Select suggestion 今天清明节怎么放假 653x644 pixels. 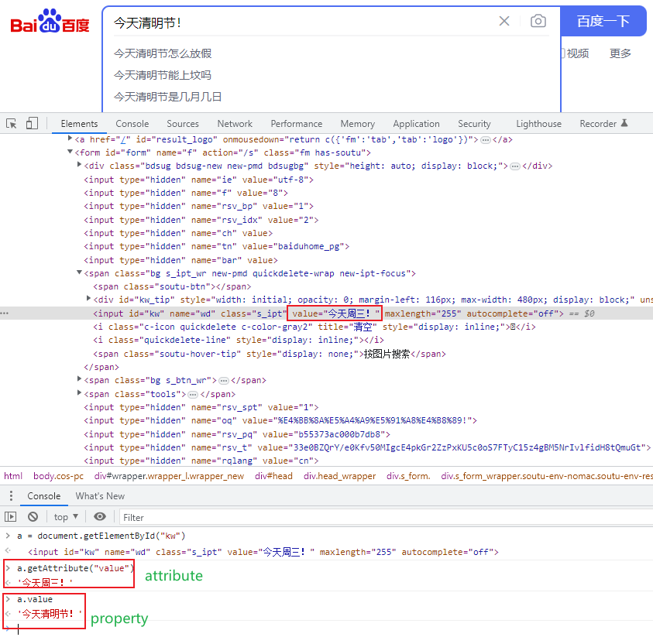(x=163, y=53)
